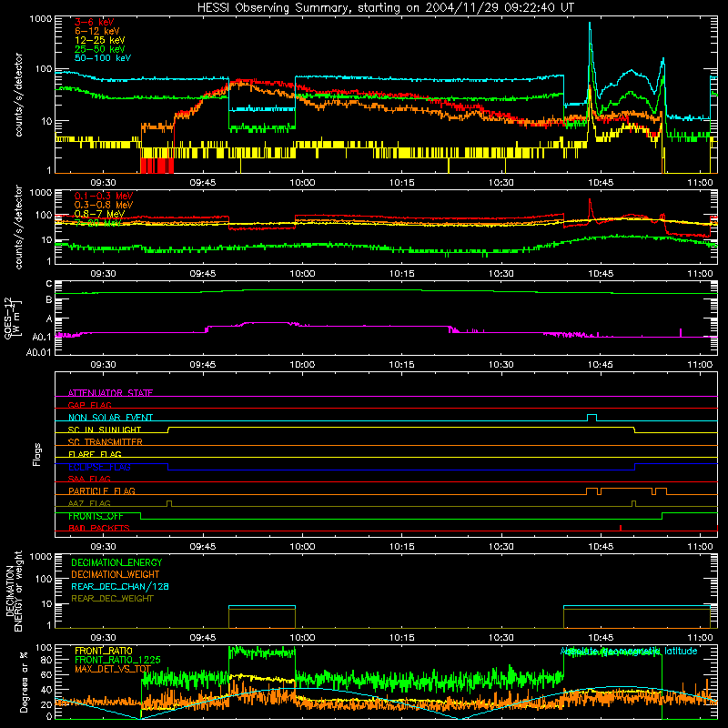The height and width of the screenshot is (728, 728).
Task: Click the cyan 50-100 keV legend label
Action: click(x=103, y=57)
